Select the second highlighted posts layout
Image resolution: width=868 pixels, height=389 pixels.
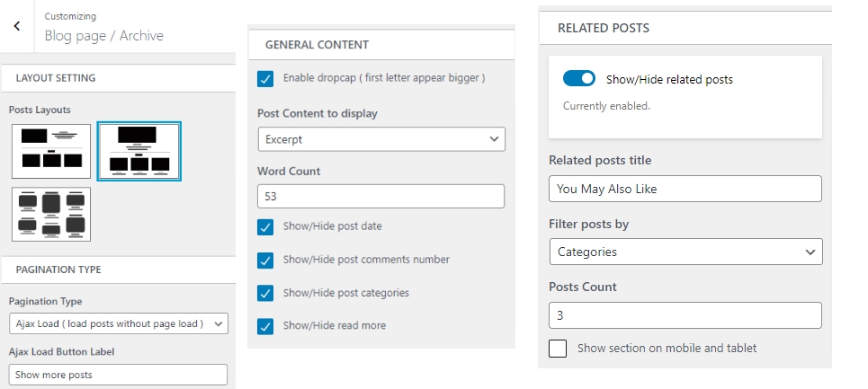(139, 151)
